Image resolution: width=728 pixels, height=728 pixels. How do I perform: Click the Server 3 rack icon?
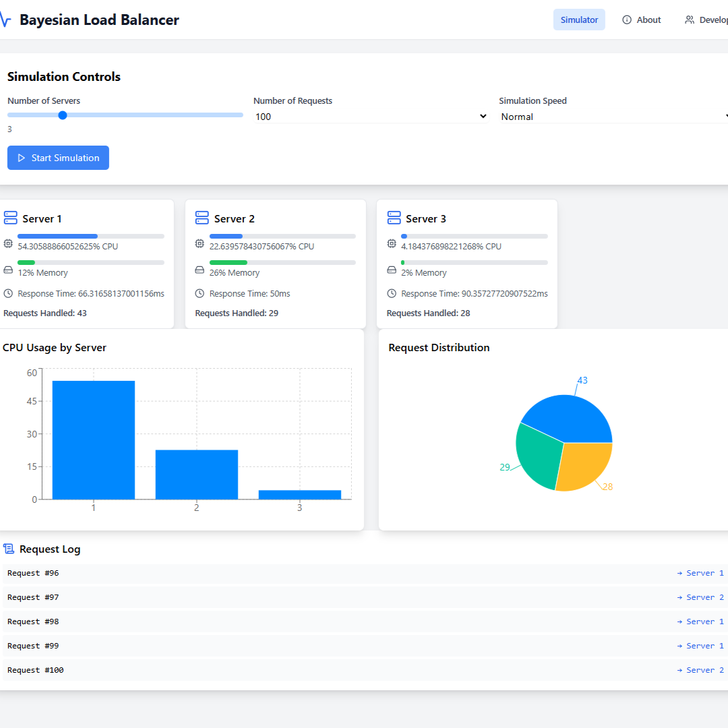(394, 218)
